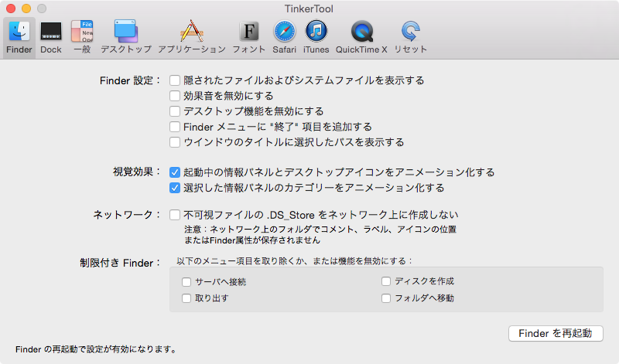Check show selected path in window title
619x364 pixels.
[x=175, y=142]
